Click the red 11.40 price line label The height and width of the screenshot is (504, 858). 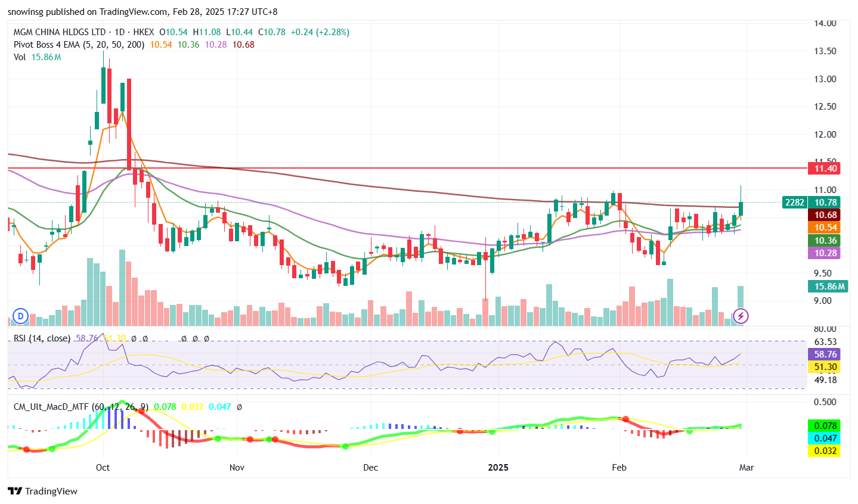823,169
